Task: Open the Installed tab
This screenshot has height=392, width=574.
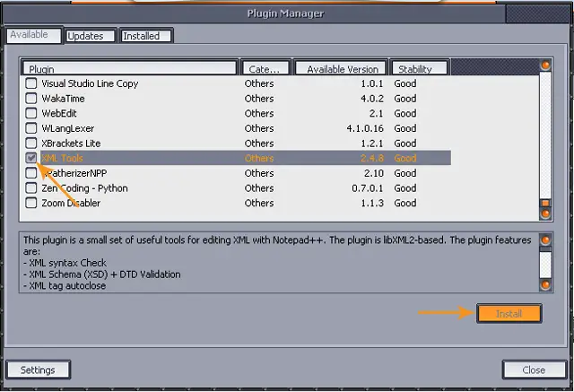Action: [x=146, y=36]
